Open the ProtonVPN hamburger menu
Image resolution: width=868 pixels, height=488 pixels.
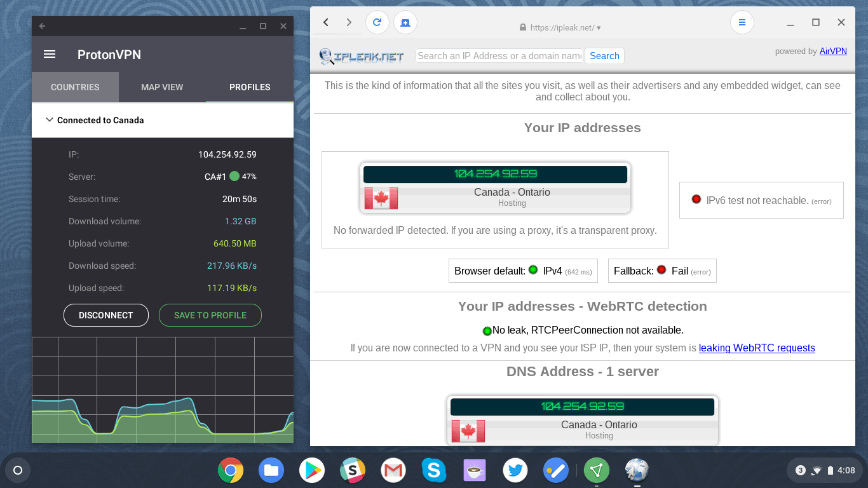point(50,55)
